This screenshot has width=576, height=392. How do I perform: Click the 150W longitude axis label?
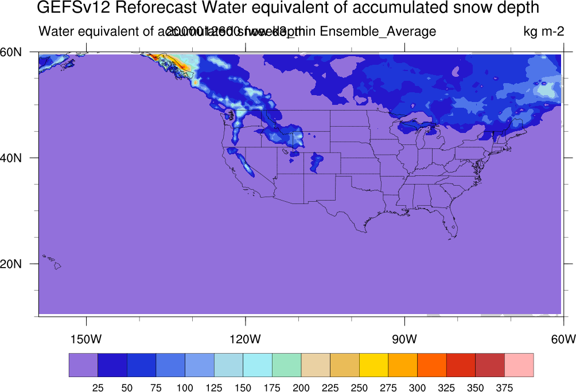tap(86, 339)
